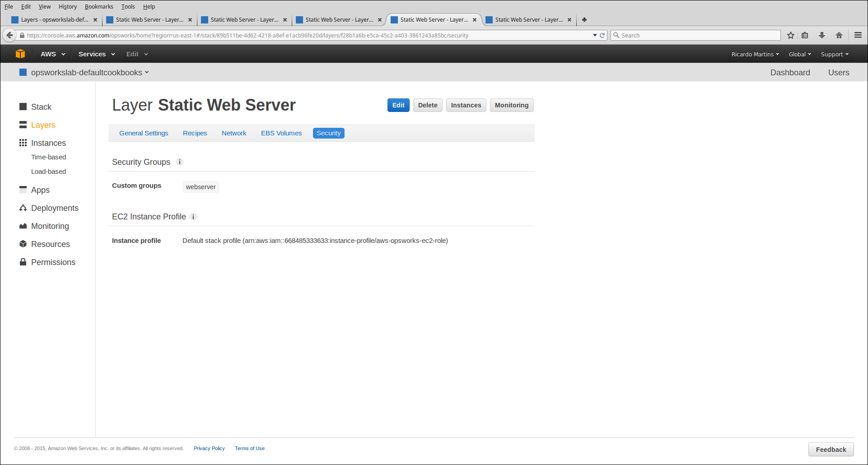This screenshot has height=465, width=868.
Task: Open a new browser tab
Action: pos(584,20)
